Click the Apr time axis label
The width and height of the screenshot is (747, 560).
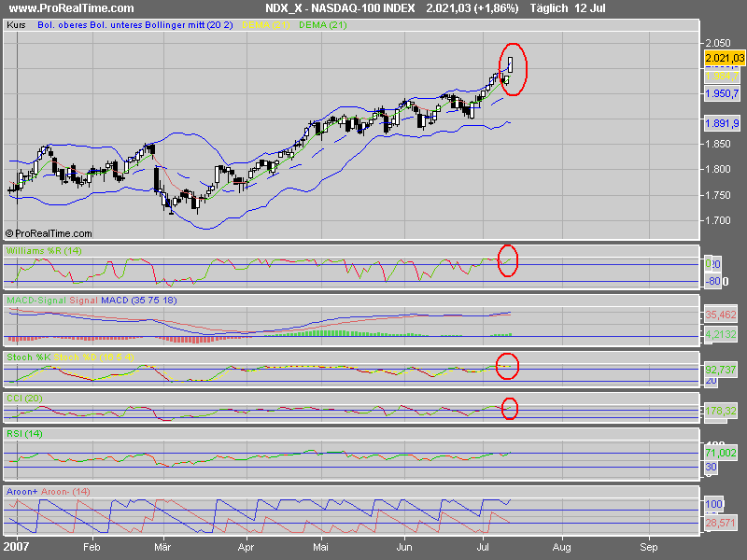[246, 547]
